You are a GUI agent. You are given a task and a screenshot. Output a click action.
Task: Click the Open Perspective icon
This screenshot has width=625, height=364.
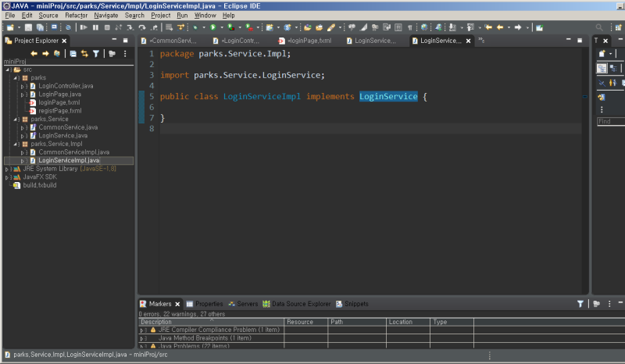pos(618,27)
